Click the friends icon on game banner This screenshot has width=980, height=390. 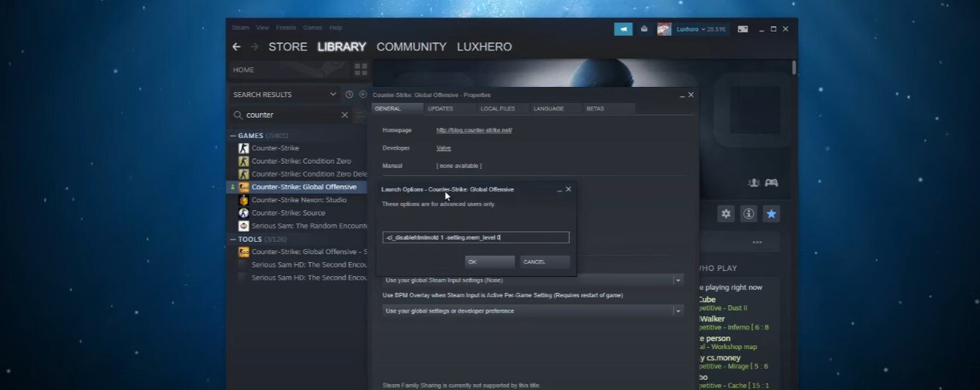point(754,183)
